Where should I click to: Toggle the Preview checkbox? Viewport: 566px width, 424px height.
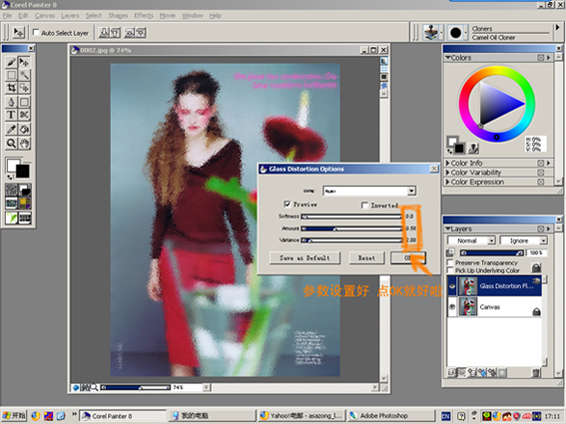pyautogui.click(x=287, y=204)
